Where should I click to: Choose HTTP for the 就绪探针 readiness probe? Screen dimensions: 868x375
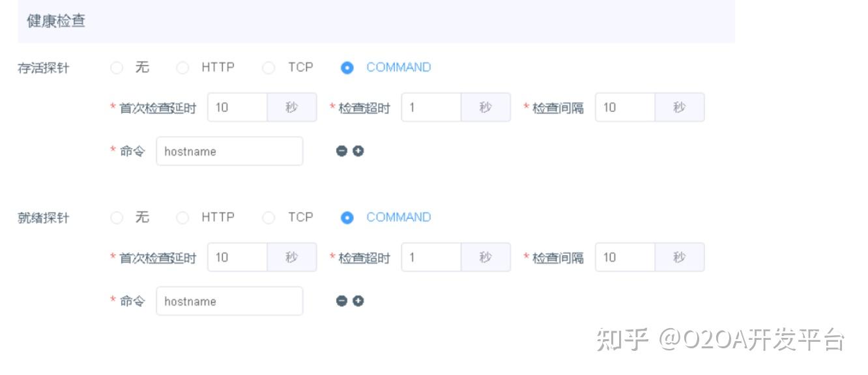pyautogui.click(x=183, y=218)
